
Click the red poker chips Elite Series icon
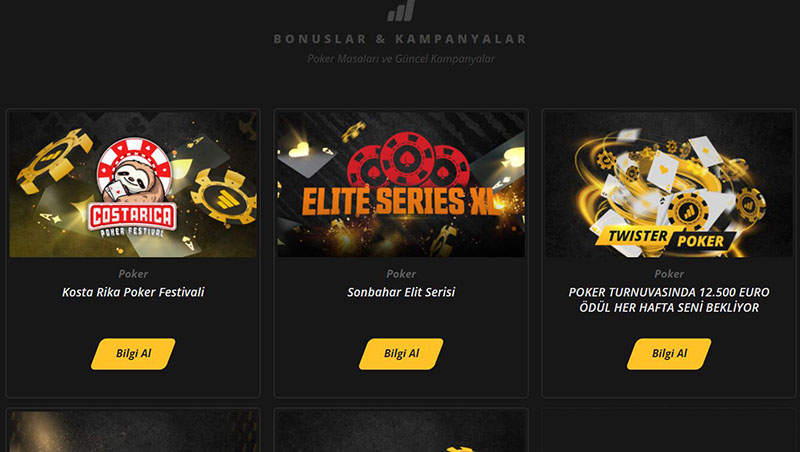[x=401, y=159]
